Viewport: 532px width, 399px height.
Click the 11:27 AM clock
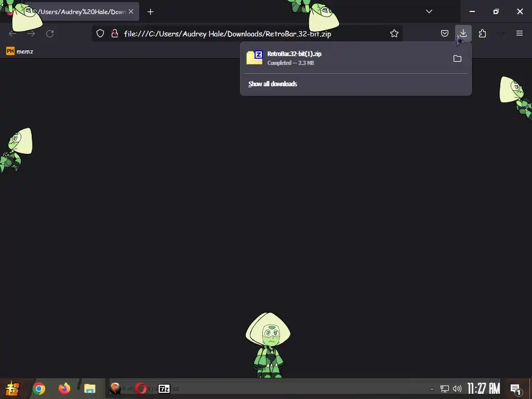pyautogui.click(x=484, y=389)
